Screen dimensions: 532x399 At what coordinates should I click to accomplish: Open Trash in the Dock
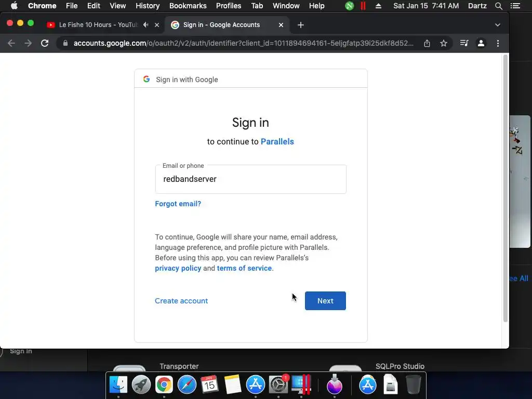[413, 385]
